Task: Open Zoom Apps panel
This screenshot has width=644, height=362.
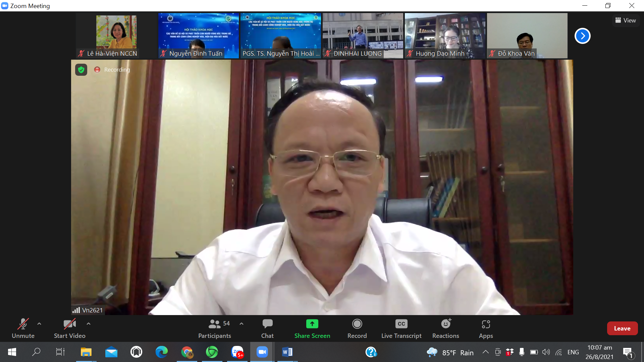Action: point(486,328)
